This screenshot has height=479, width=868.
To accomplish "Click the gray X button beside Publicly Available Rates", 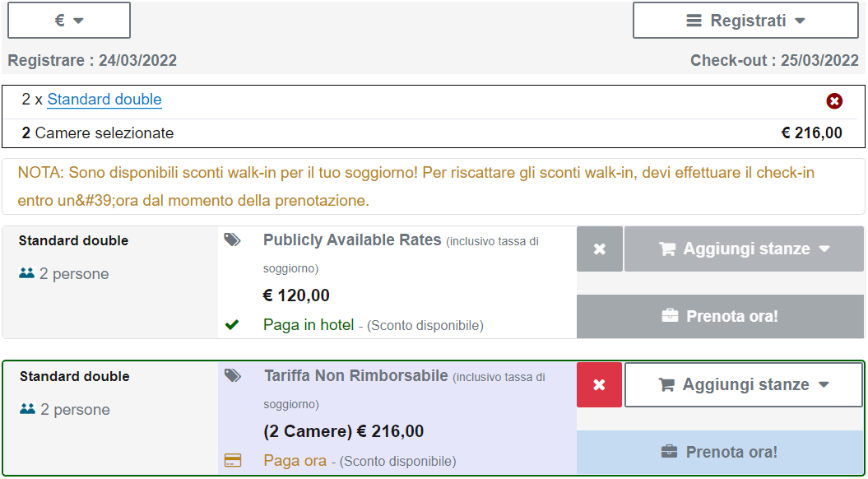I will pos(600,249).
